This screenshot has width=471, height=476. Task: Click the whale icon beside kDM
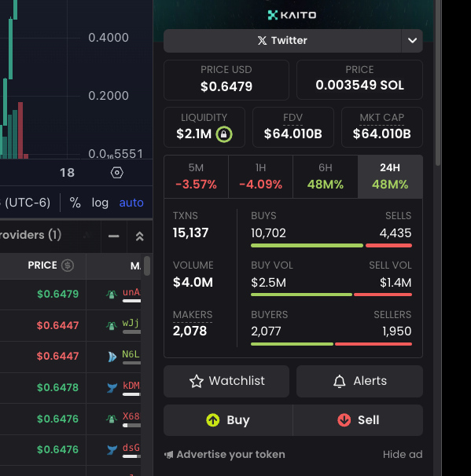[112, 388]
